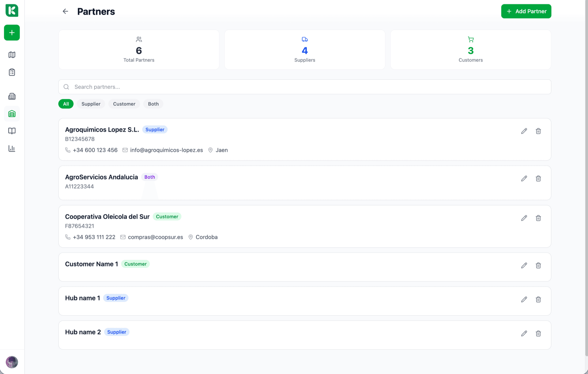
Task: Delete Hub name 2 using the trash icon
Action: point(538,333)
